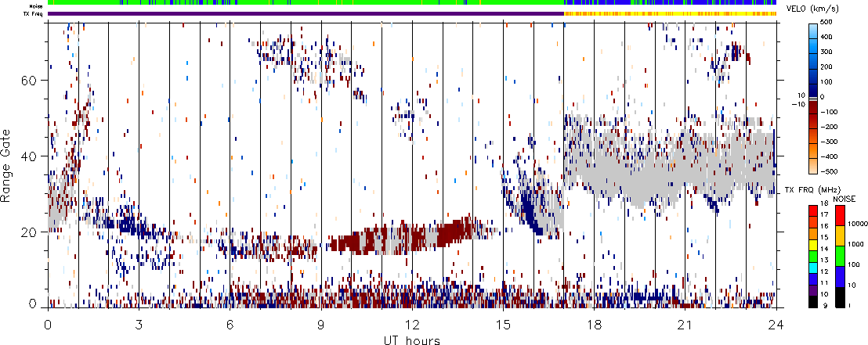
Task: Click the "0" tick on the UT hours axis
Action: [x=48, y=325]
